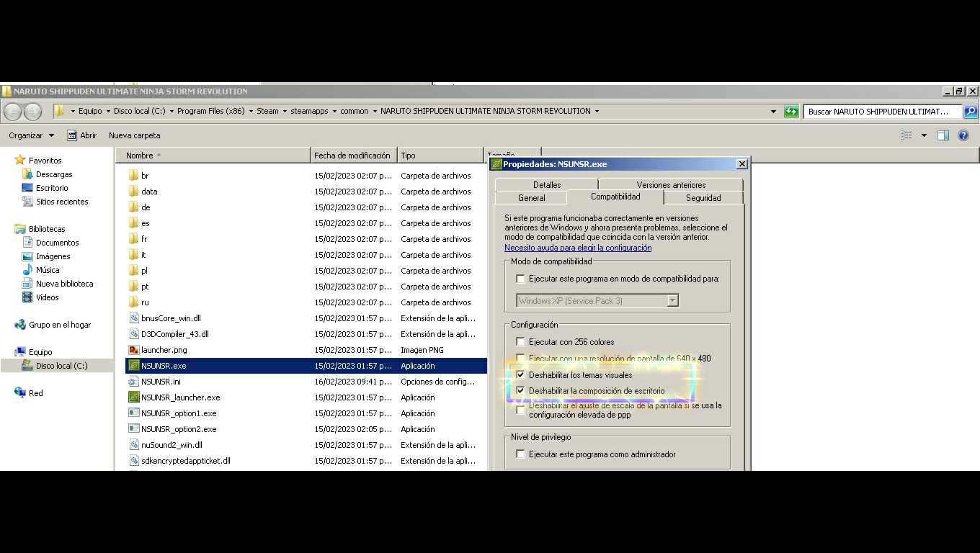Click Abrir in the Explorer toolbar

pos(81,135)
